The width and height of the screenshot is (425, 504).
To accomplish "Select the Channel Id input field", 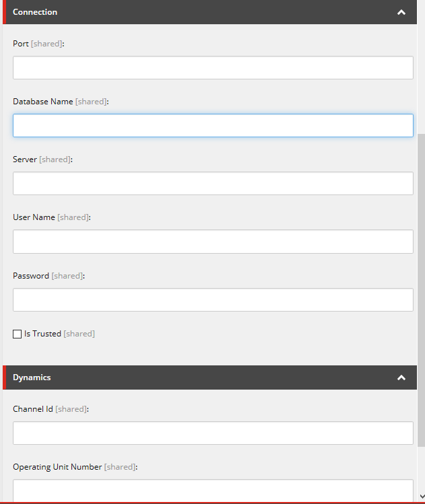I will point(213,433).
